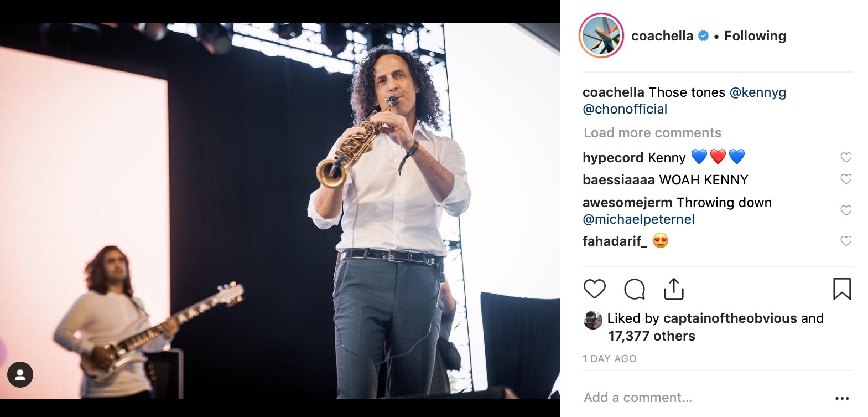Viewport: 868px width, 417px height.
Task: Like baessiaaaa's WOAH KENNY comment
Action: coord(846,179)
